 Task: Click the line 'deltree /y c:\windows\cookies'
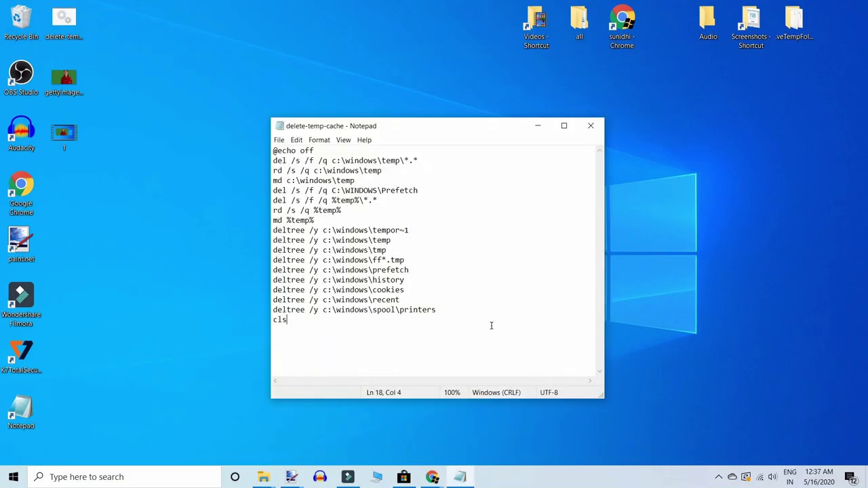(x=338, y=289)
